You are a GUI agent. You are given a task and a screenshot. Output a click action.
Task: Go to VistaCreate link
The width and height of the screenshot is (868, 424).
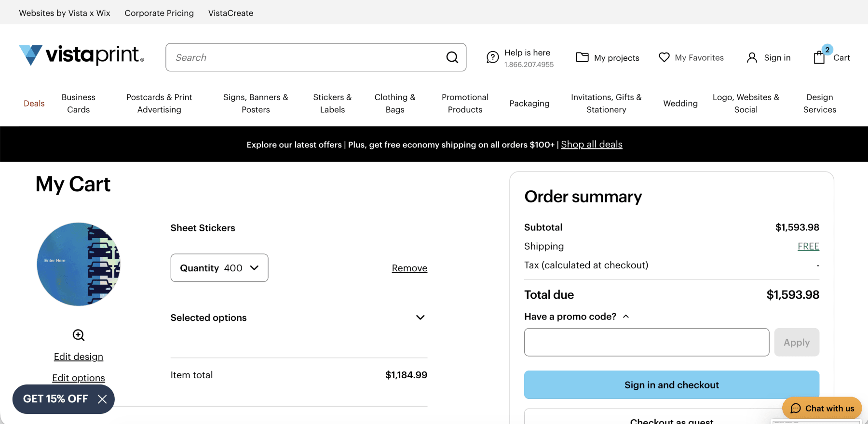[x=231, y=13]
